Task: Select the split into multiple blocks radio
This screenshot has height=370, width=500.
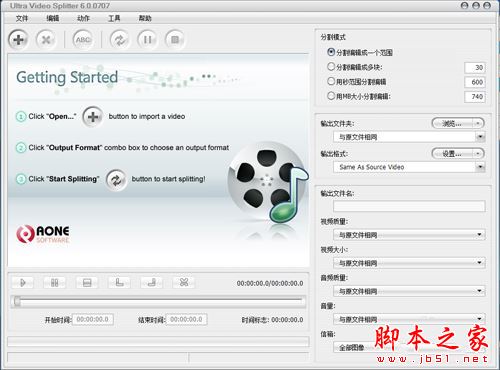Action: click(331, 67)
